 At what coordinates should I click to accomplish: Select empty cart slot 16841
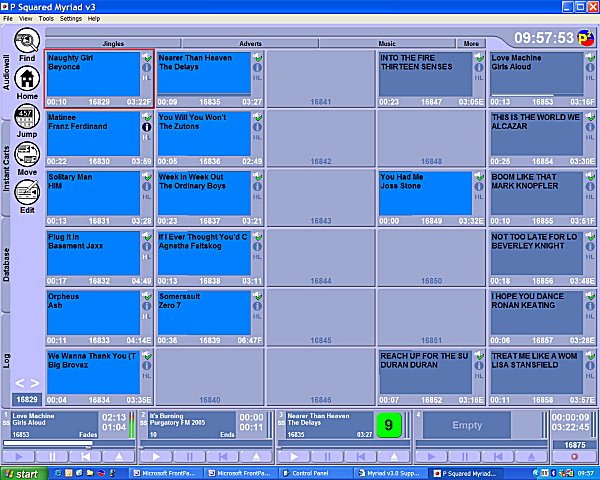point(320,77)
